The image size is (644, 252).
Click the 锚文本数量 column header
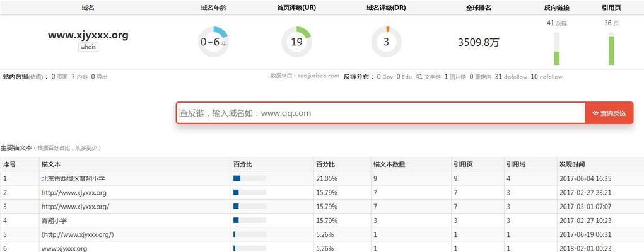tap(389, 164)
